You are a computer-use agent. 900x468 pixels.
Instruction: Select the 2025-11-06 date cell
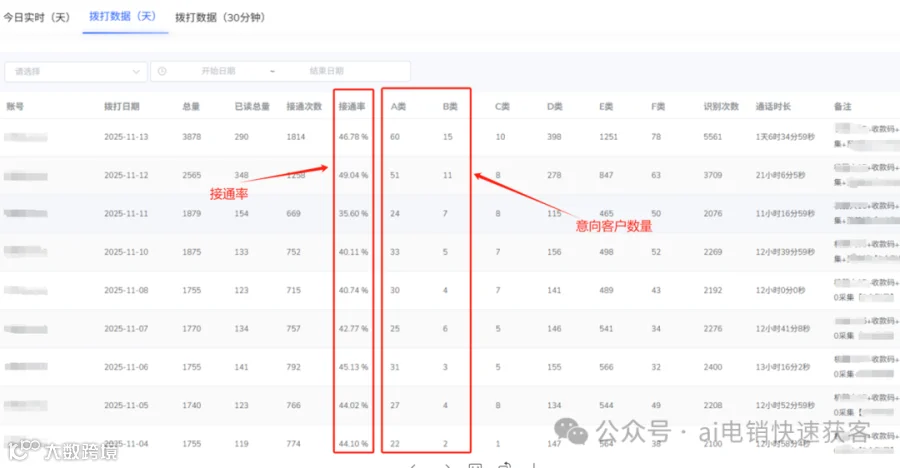coord(126,367)
